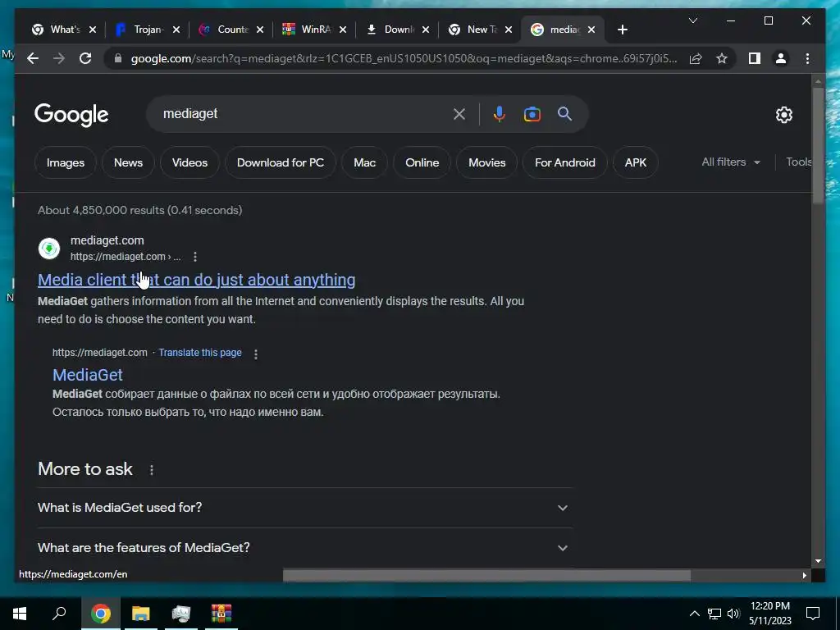Screen dimensions: 840x630
Task: Open Google quick settings gear
Action: (x=783, y=115)
